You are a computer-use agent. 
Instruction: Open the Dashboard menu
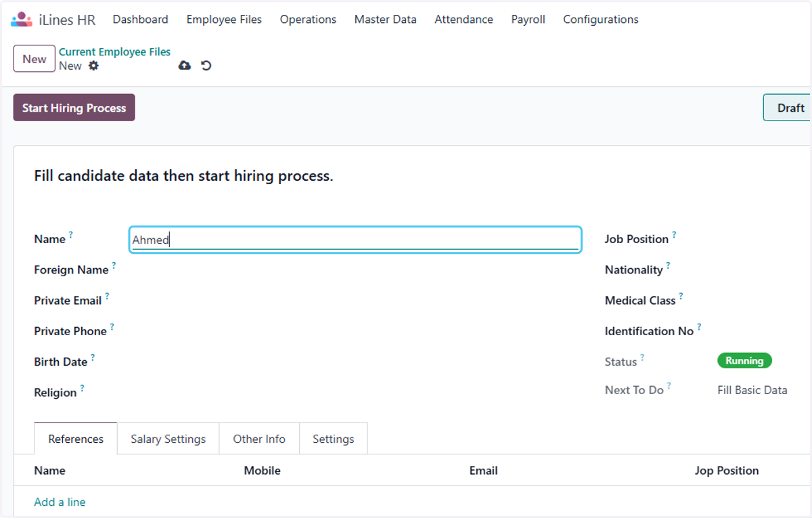click(x=141, y=20)
